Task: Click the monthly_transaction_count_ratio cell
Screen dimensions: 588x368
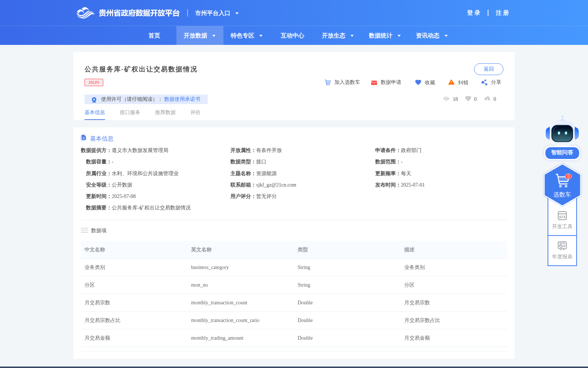Action: pos(225,321)
